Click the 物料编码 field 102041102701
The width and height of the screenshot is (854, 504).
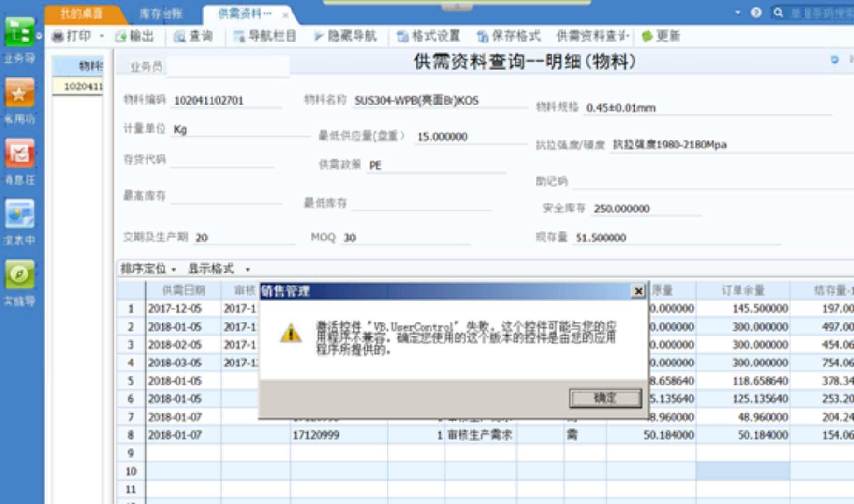coord(226,100)
